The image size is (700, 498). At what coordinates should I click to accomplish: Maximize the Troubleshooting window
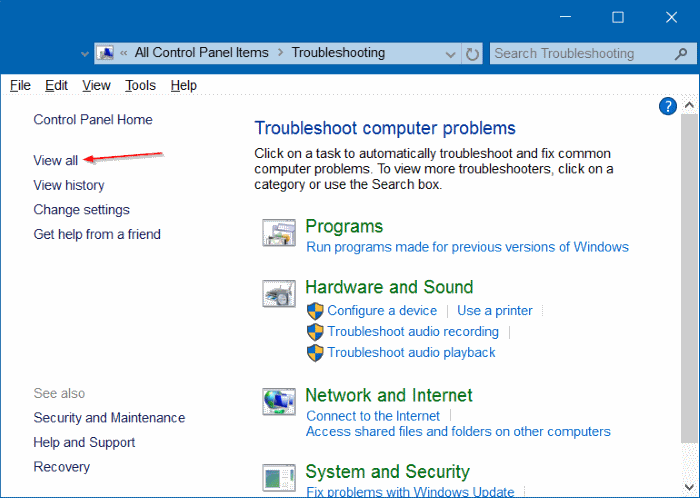click(x=618, y=17)
